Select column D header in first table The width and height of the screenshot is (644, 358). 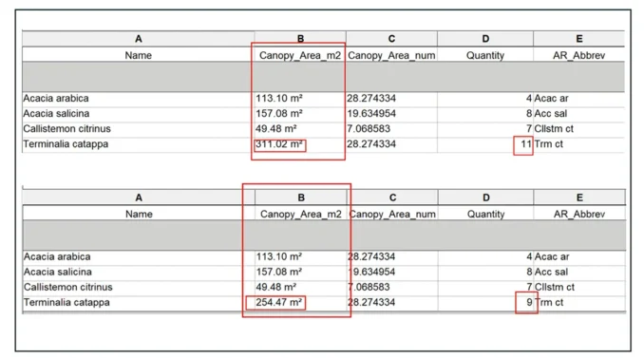point(485,39)
